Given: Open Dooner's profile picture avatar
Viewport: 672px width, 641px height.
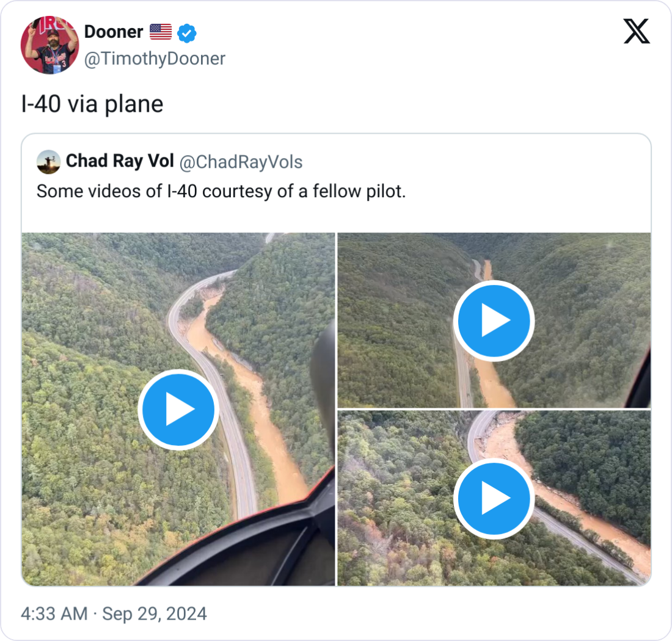Looking at the screenshot, I should [49, 45].
